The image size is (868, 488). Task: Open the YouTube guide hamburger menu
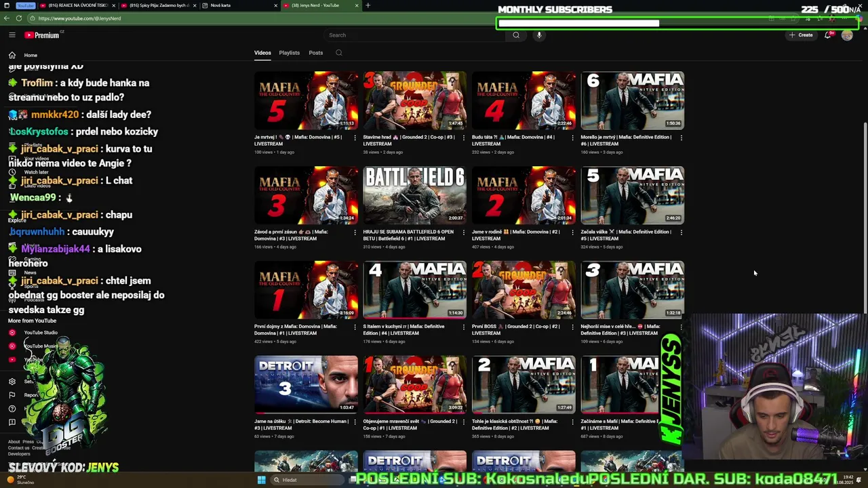click(x=12, y=35)
